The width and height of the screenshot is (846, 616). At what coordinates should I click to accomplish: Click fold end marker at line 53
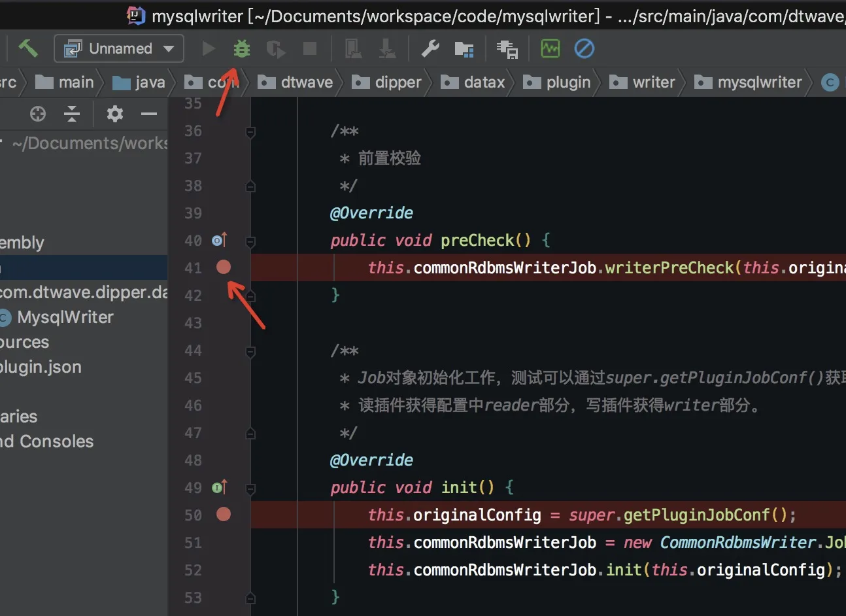[x=250, y=598]
